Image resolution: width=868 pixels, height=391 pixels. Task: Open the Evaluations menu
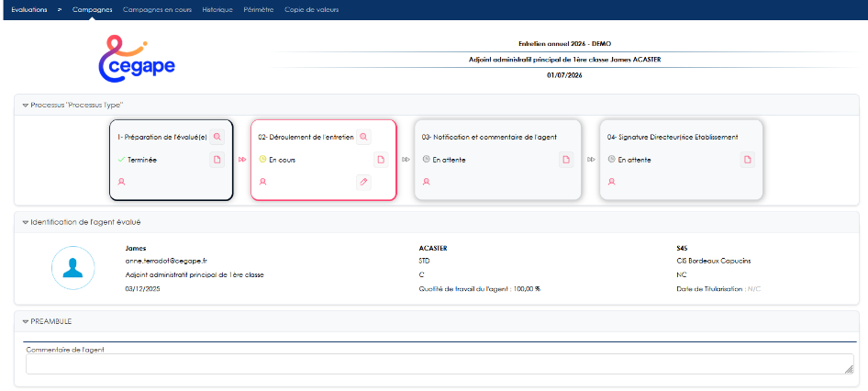click(28, 10)
